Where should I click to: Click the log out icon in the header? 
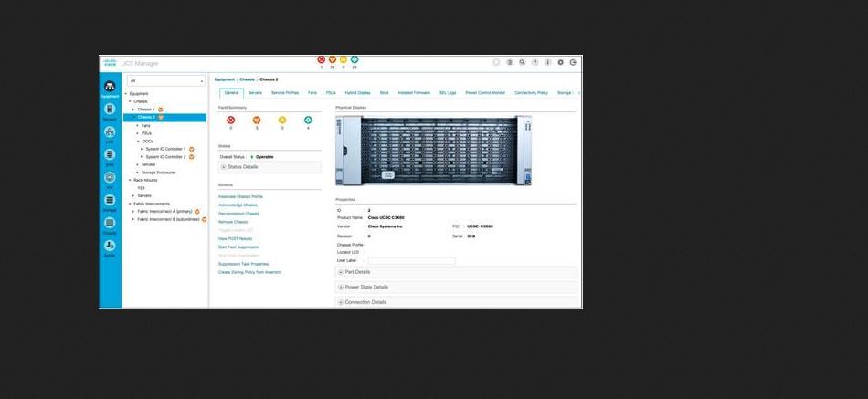click(x=573, y=62)
